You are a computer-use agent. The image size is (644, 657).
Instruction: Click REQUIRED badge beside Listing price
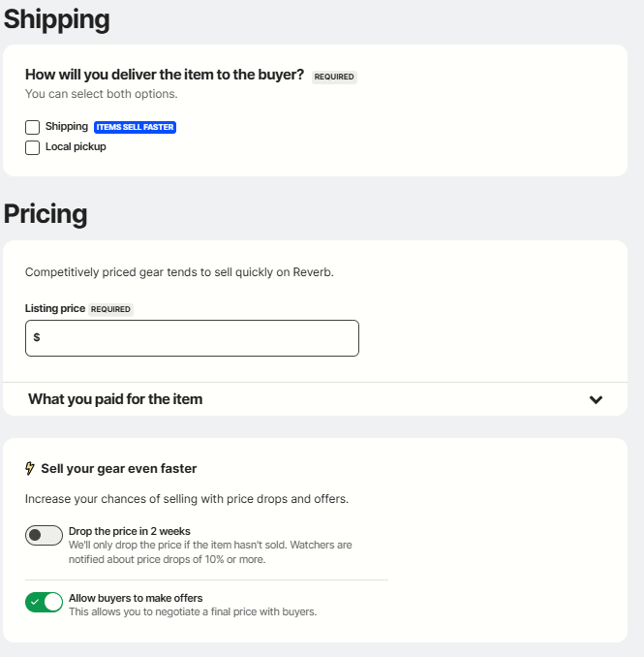[110, 309]
